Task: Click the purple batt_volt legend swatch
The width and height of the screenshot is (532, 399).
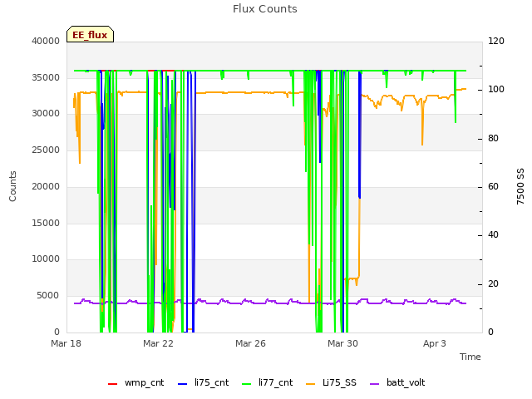Action: coord(374,384)
